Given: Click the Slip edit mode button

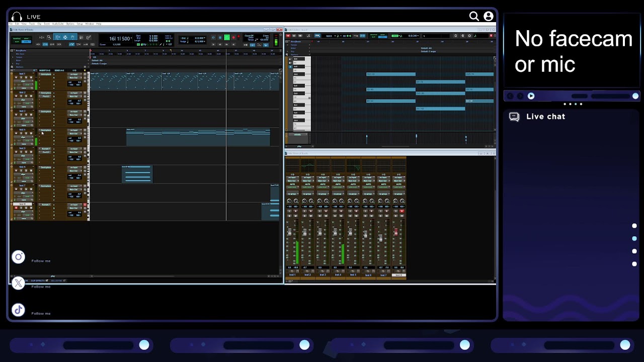Looking at the screenshot, I should 17,42.
